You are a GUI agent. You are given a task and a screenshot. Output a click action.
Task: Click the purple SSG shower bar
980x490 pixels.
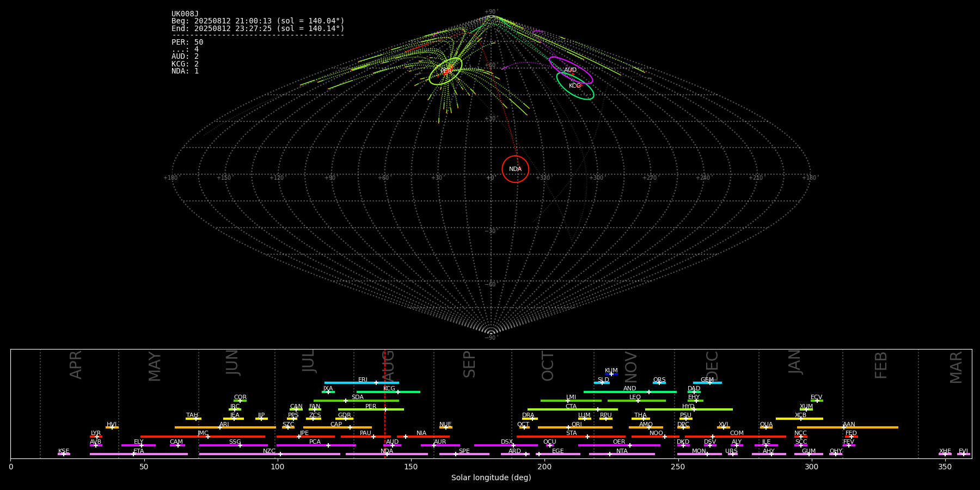pyautogui.click(x=233, y=445)
